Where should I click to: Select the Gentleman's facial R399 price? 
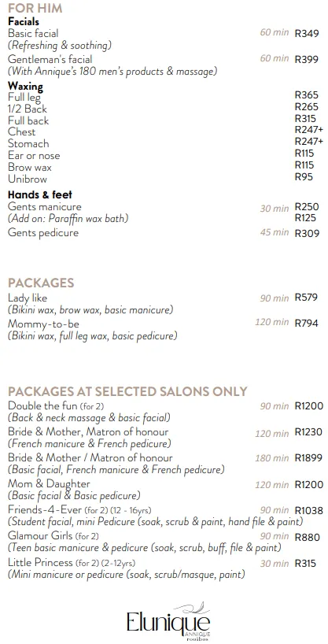(x=306, y=60)
